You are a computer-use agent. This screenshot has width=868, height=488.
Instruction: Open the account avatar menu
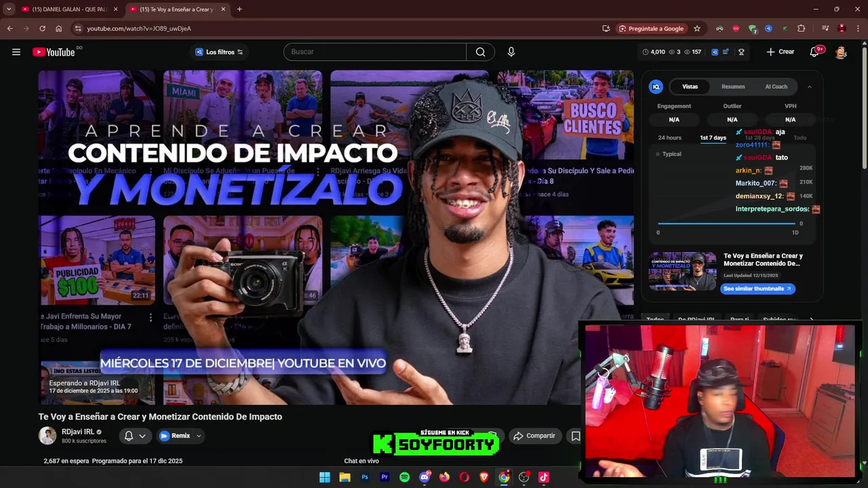(x=841, y=52)
